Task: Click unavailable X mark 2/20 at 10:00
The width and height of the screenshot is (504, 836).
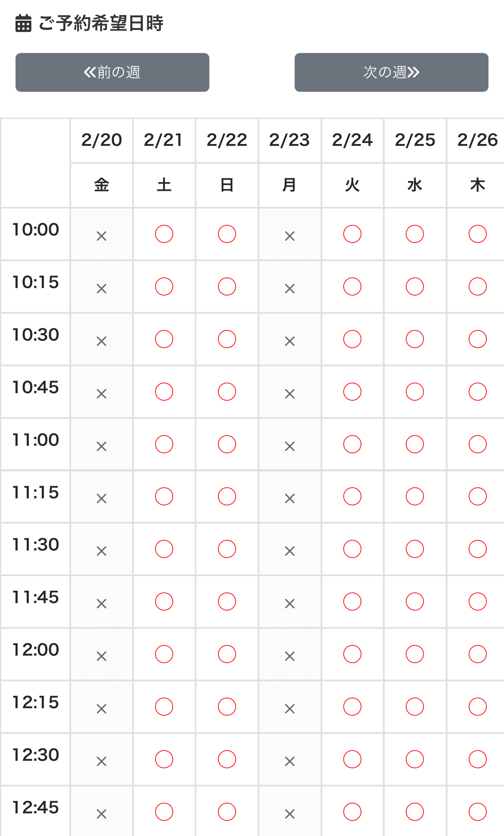Action: pyautogui.click(x=102, y=236)
